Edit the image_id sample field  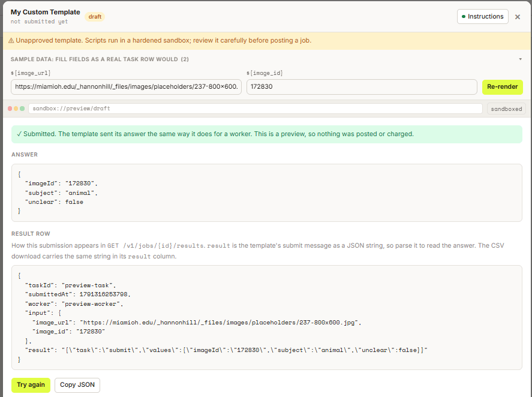tap(362, 87)
